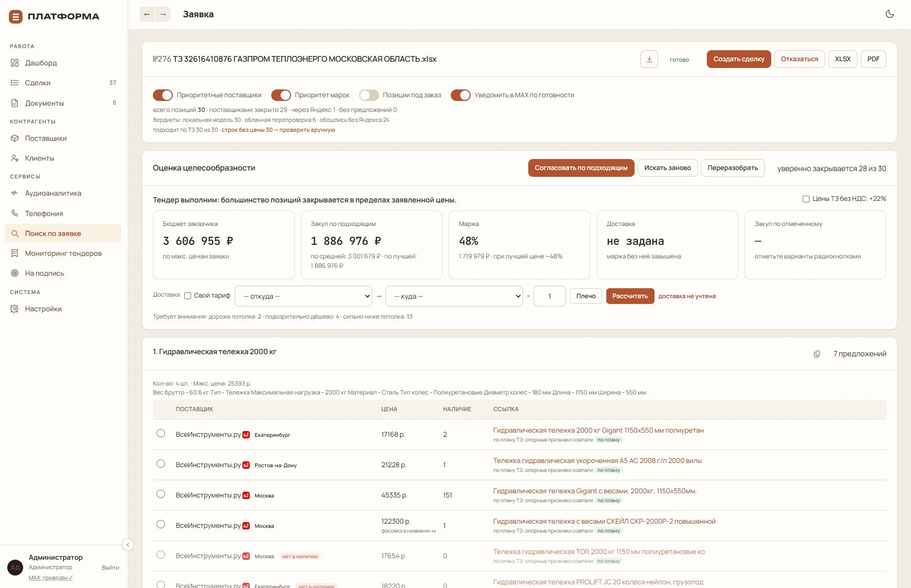This screenshot has height=588, width=911.
Task: Open Сделки in the sidebar
Action: tap(63, 83)
